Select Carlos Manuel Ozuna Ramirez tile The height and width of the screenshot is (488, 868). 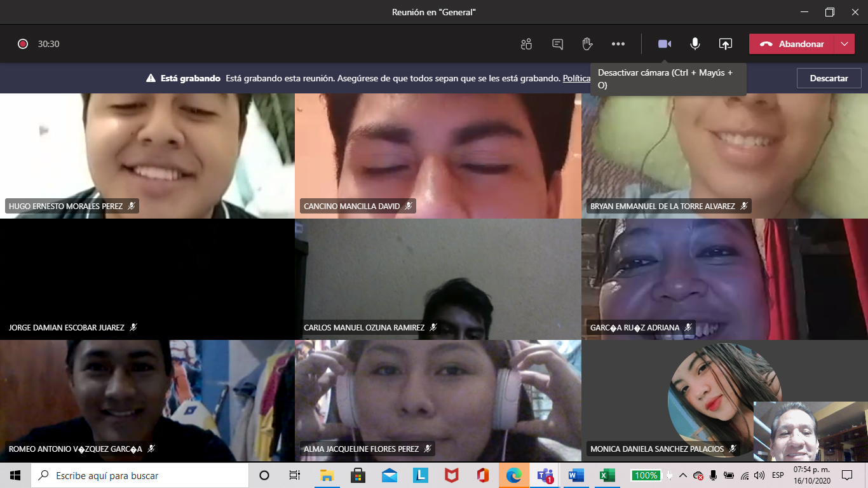click(438, 279)
